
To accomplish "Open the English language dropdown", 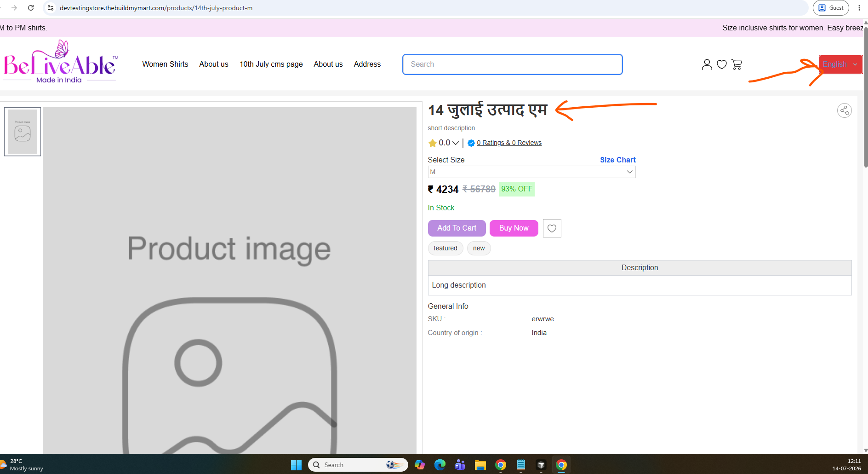I will point(840,64).
